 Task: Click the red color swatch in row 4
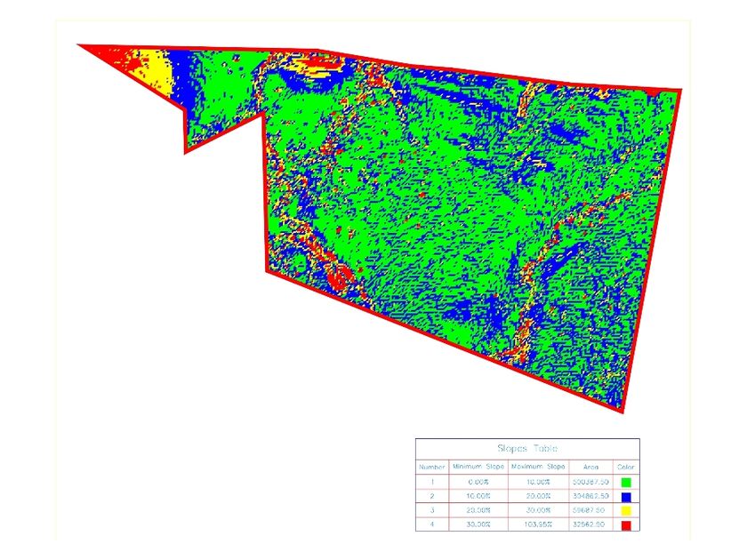click(x=626, y=525)
